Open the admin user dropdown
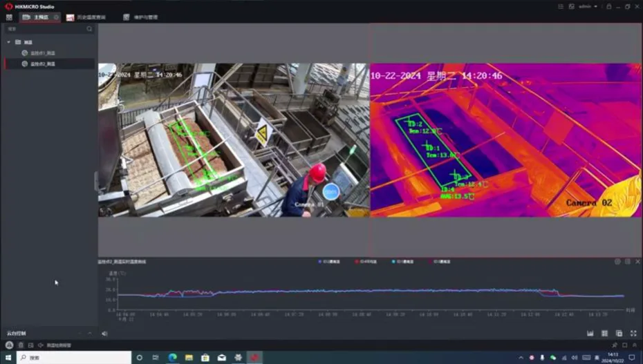643x364 pixels. click(x=587, y=6)
